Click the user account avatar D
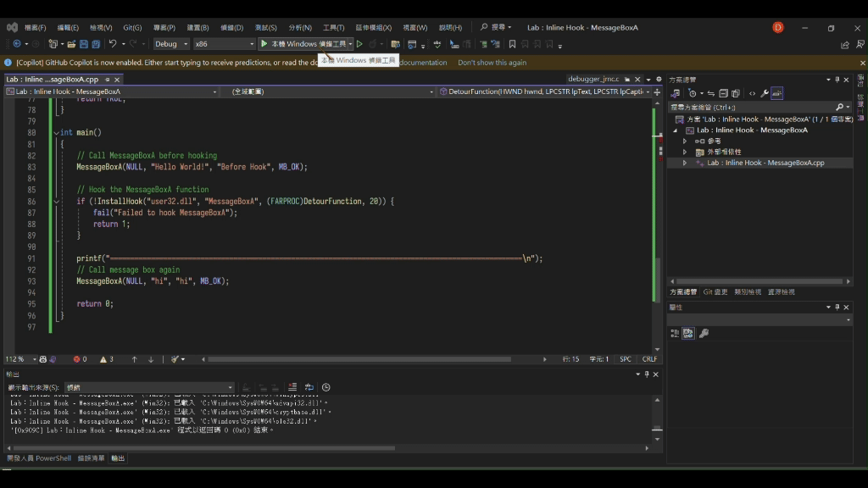 tap(778, 27)
